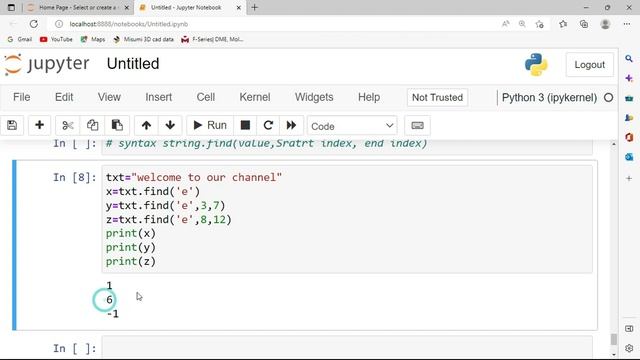The height and width of the screenshot is (360, 640).
Task: Add this page to favorites star icon
Action: pos(540,24)
